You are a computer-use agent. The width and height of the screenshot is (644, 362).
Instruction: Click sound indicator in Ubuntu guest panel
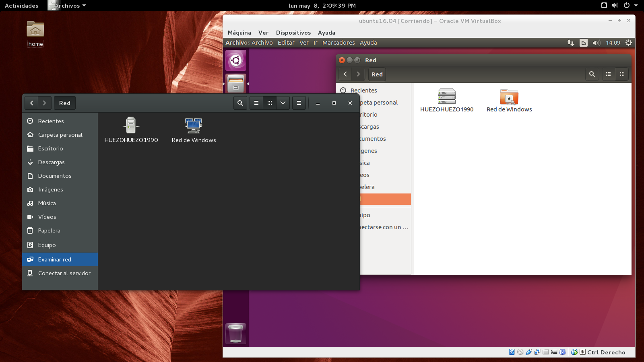click(x=597, y=43)
